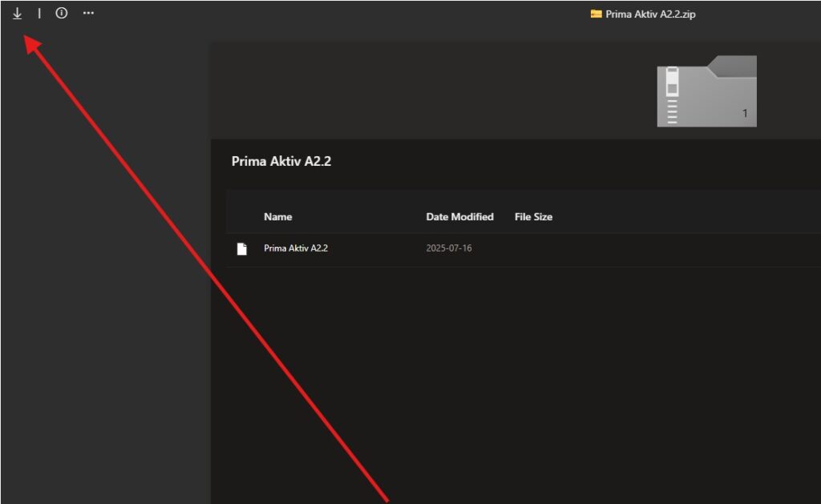Click the 2025-07-16 date cell
This screenshot has width=821, height=504.
449,248
